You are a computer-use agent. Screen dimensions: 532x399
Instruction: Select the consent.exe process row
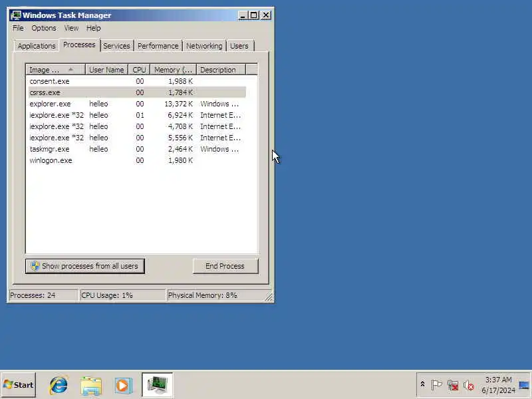click(137, 81)
